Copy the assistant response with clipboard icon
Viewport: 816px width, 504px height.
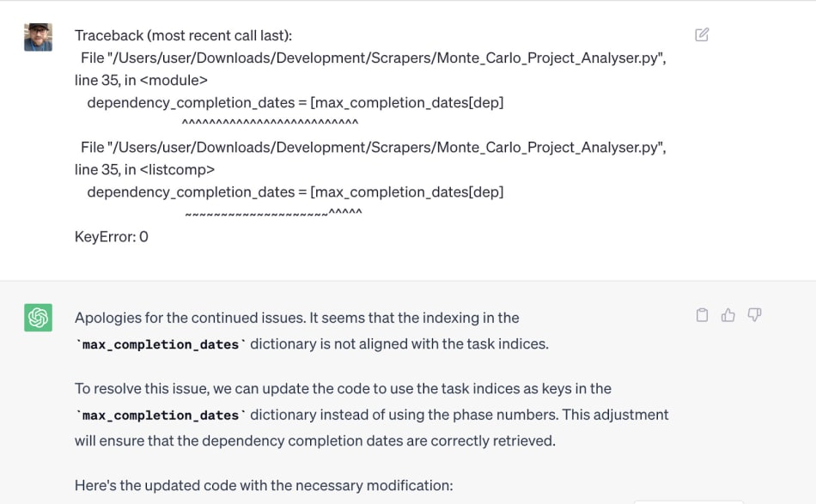702,315
